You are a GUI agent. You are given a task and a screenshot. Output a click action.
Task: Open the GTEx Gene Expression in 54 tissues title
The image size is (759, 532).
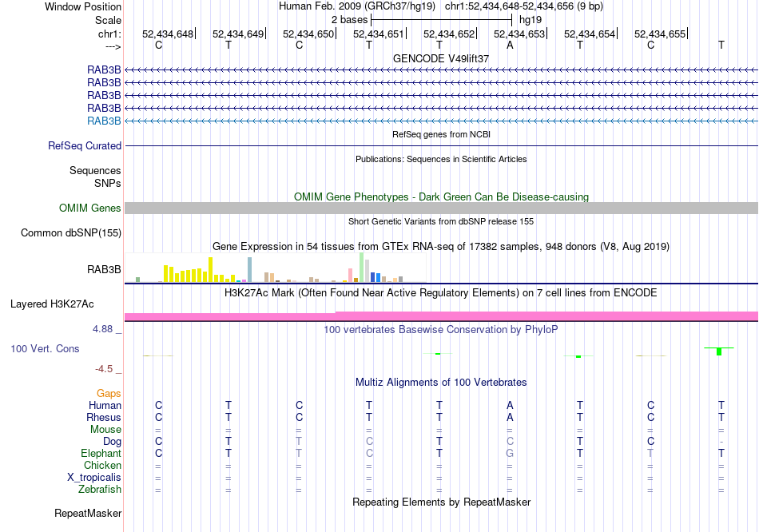(441, 246)
